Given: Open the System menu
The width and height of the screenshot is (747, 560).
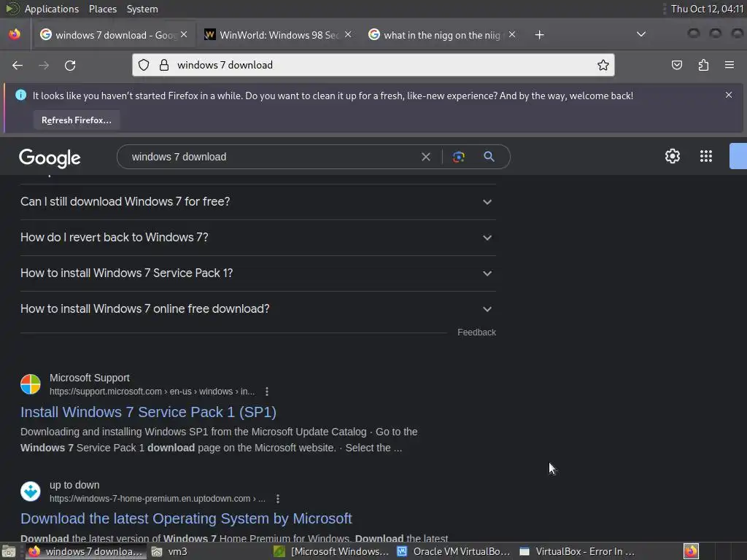Looking at the screenshot, I should pyautogui.click(x=142, y=9).
